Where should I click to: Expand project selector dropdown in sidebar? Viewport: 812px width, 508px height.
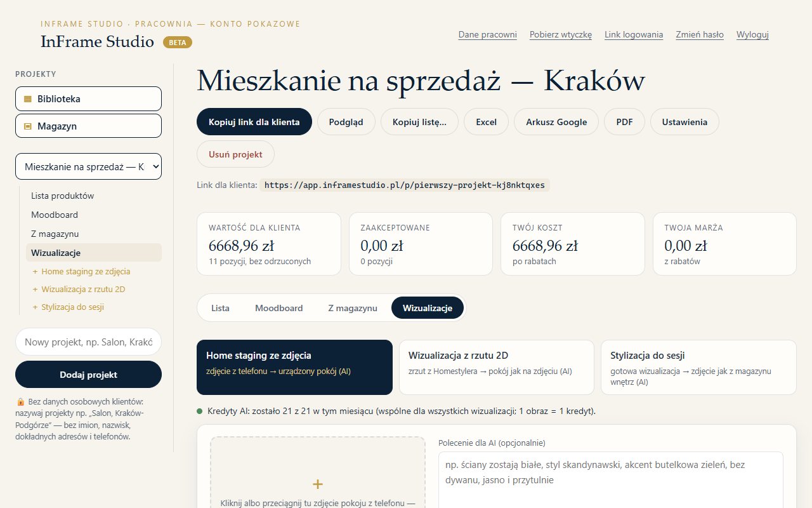(88, 166)
